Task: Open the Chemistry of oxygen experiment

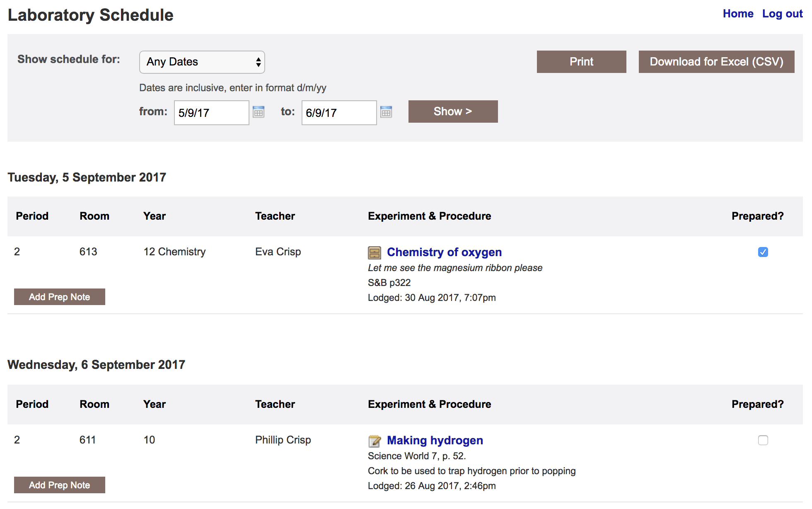Action: (x=444, y=252)
